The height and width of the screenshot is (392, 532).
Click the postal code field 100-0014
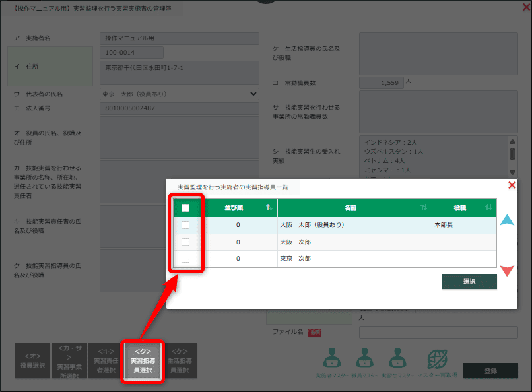click(131, 53)
